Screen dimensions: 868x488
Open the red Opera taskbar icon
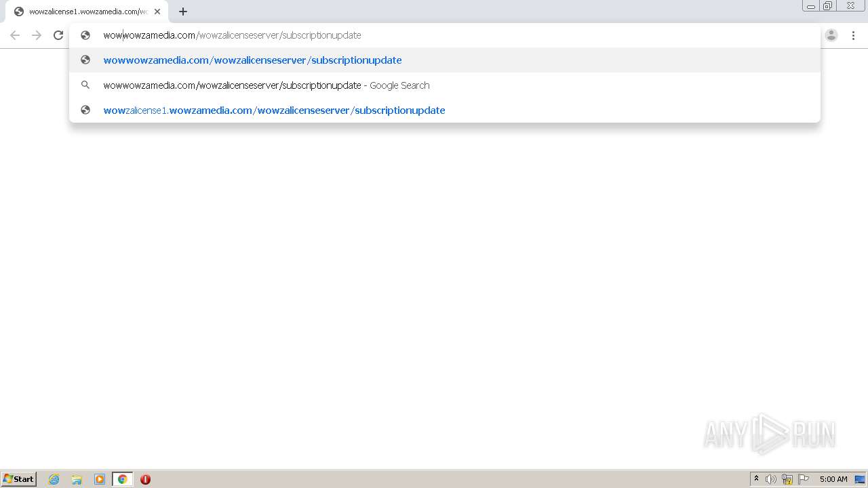(145, 479)
